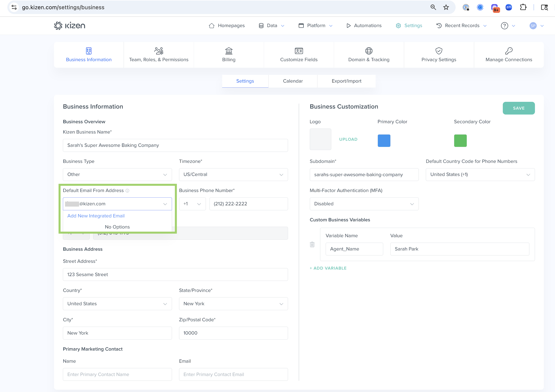This screenshot has width=555, height=392.
Task: Click the Street Address input field
Action: [175, 275]
